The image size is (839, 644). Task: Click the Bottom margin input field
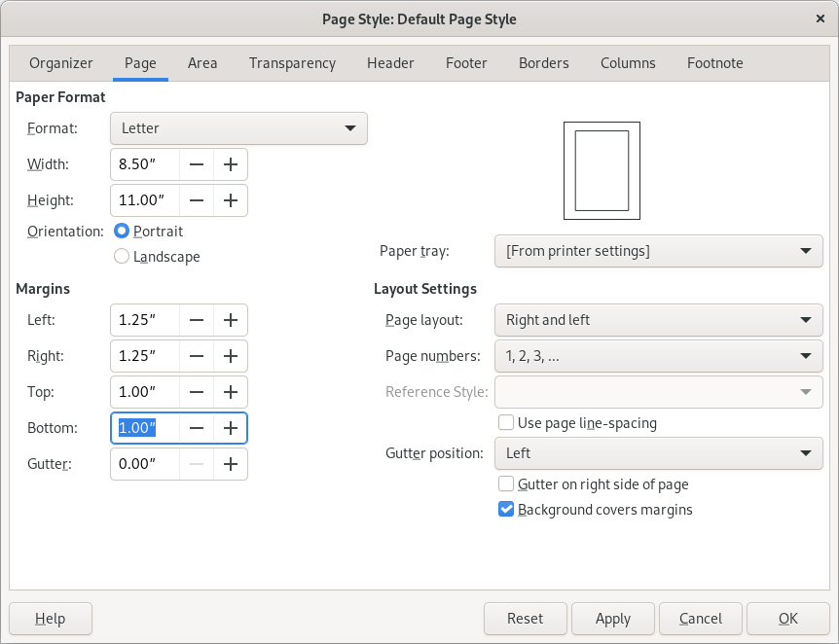tap(146, 428)
